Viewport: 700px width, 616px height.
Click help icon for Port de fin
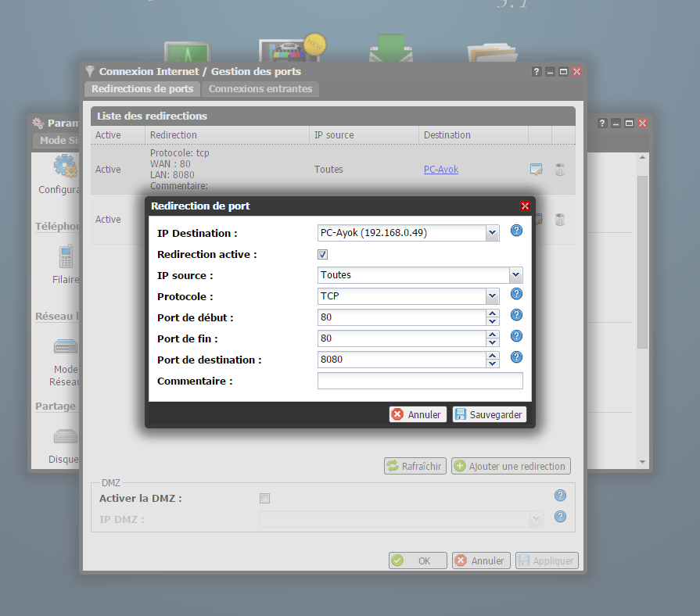click(x=516, y=336)
